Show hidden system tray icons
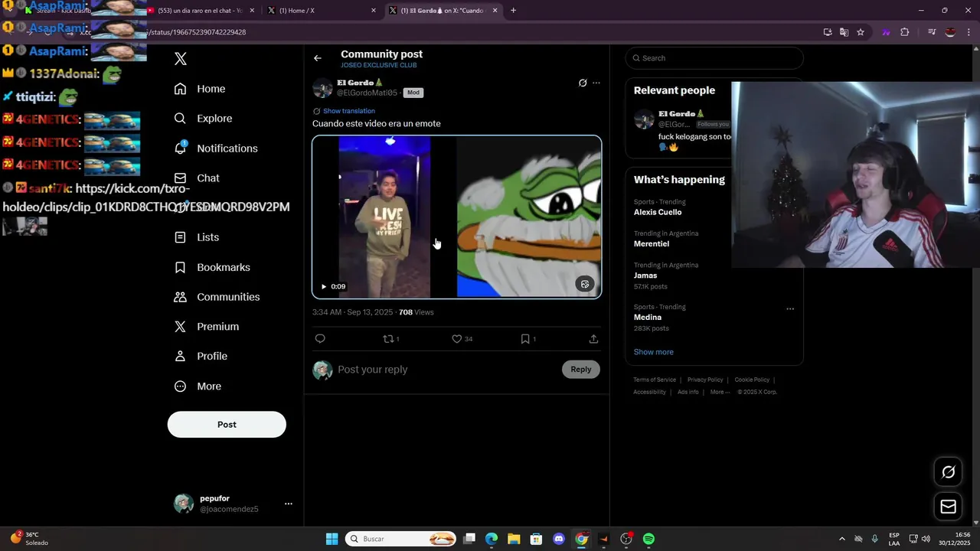 [x=842, y=539]
